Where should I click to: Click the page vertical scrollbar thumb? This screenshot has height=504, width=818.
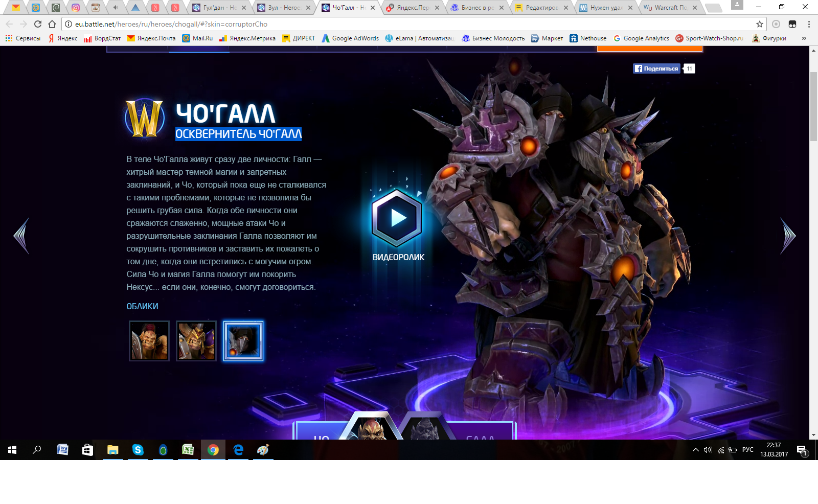click(x=813, y=107)
